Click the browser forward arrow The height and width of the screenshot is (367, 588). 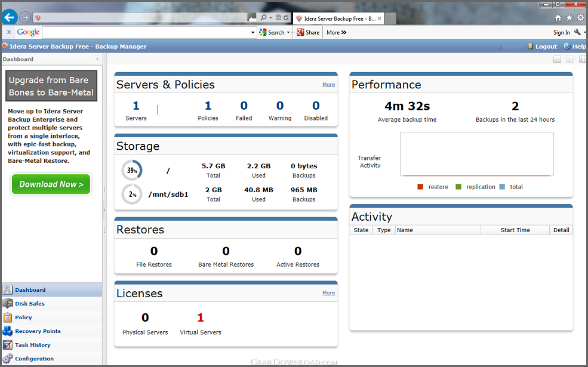[x=25, y=17]
